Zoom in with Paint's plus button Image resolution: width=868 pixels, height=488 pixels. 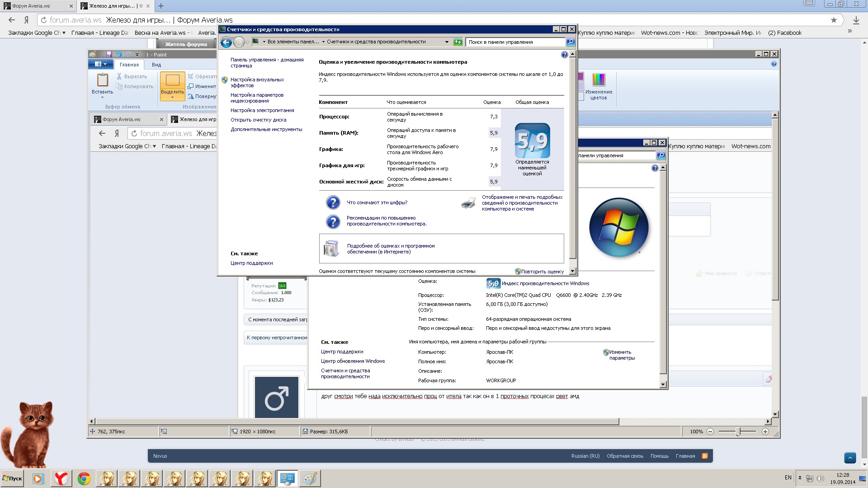point(765,432)
